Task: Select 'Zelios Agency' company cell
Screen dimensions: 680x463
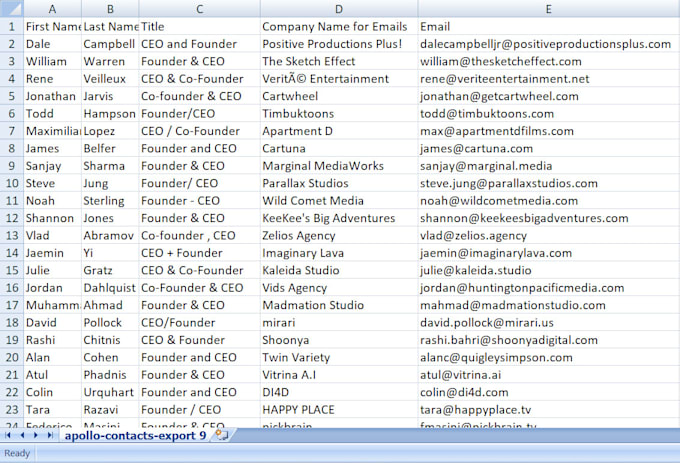Action: click(339, 235)
